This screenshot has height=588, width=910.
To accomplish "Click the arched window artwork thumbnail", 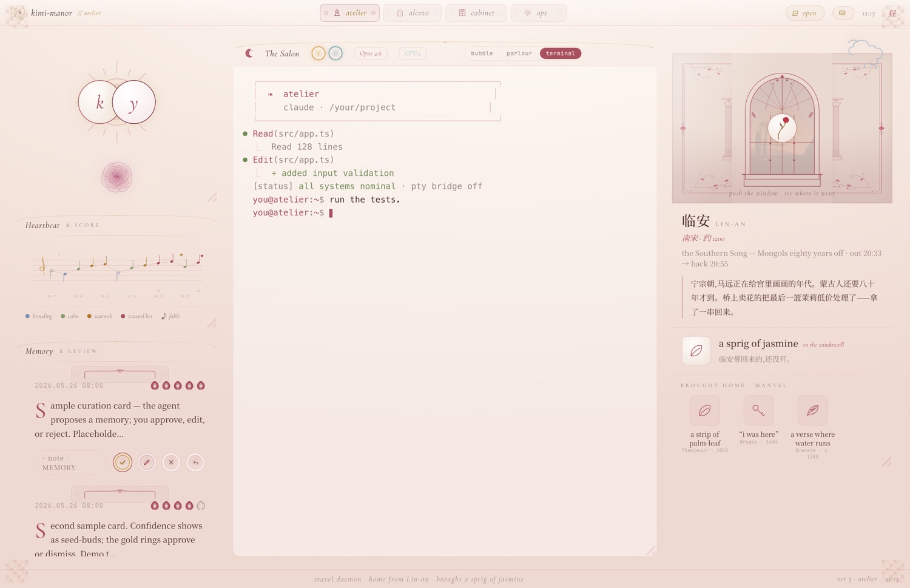I will 782,128.
